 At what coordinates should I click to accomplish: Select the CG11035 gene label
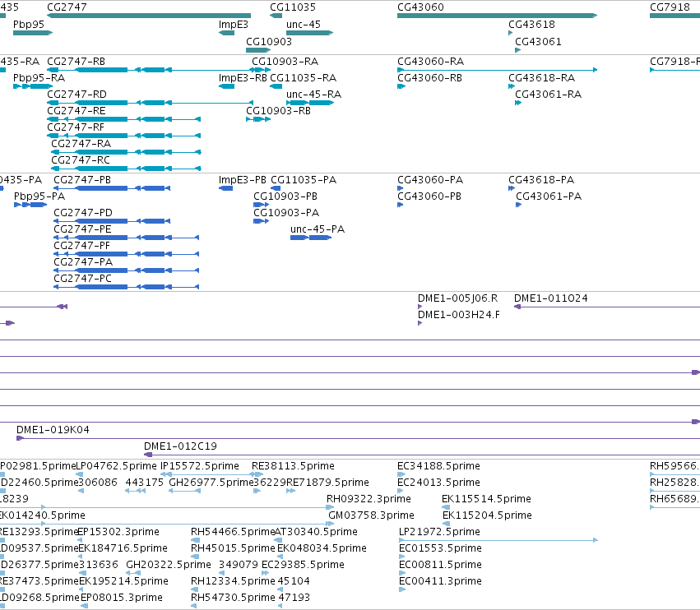point(293,7)
